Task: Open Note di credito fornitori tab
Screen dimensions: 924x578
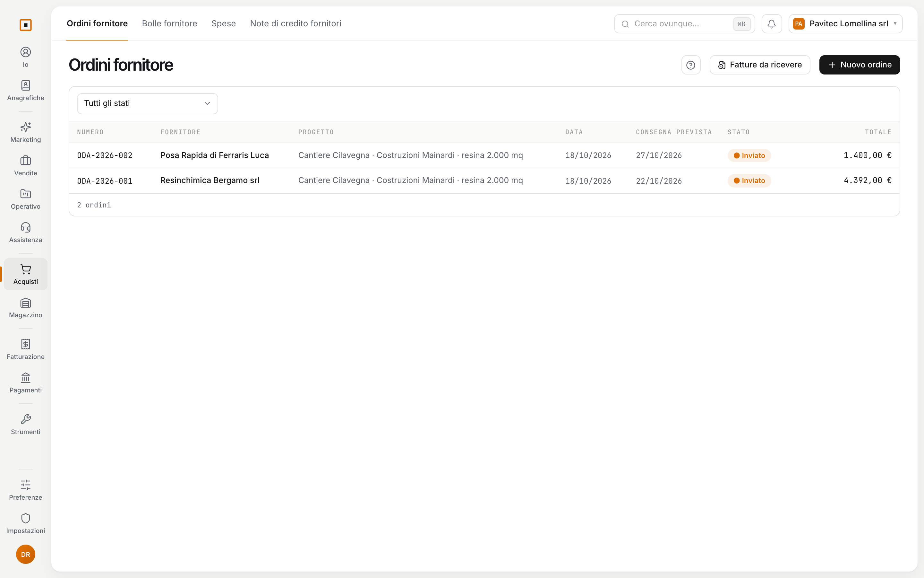Action: click(295, 24)
